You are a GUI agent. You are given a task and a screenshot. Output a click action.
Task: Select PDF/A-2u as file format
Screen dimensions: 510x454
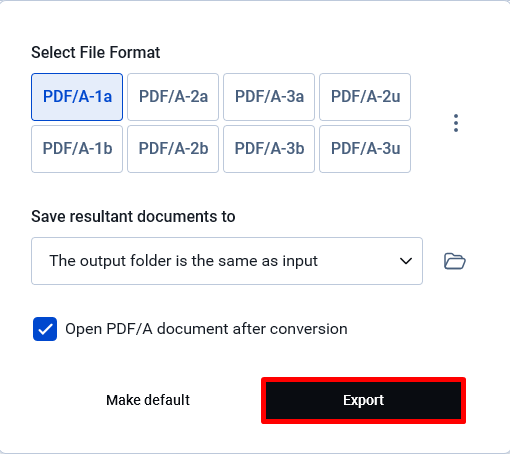365,97
